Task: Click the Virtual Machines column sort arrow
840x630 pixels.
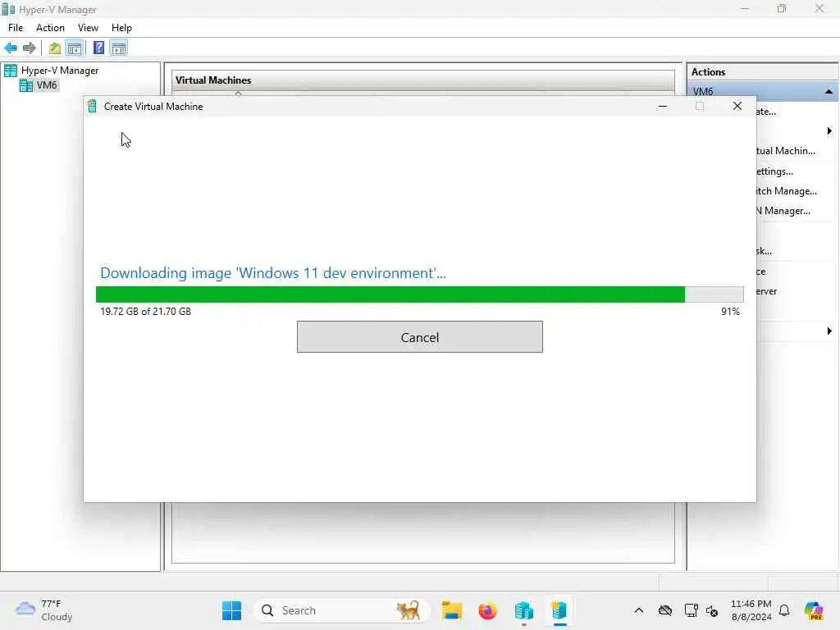Action: click(x=239, y=94)
